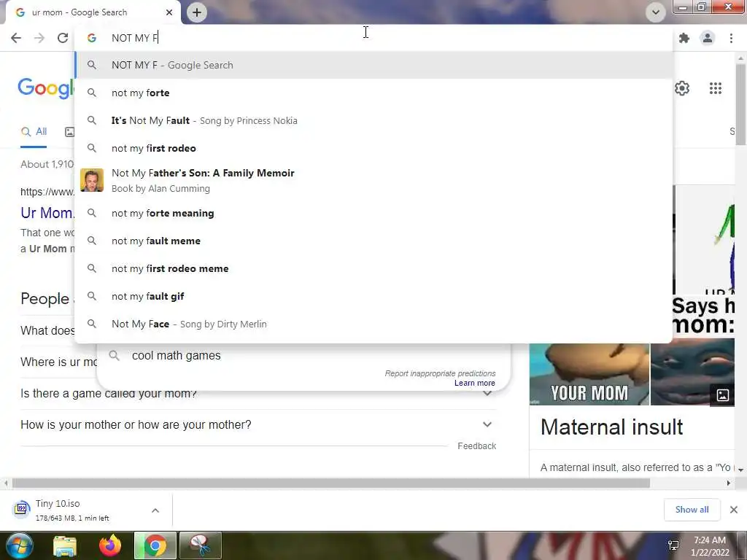Image resolution: width=747 pixels, height=560 pixels.
Task: Choose suggestion 'not my forte'
Action: pos(374,93)
